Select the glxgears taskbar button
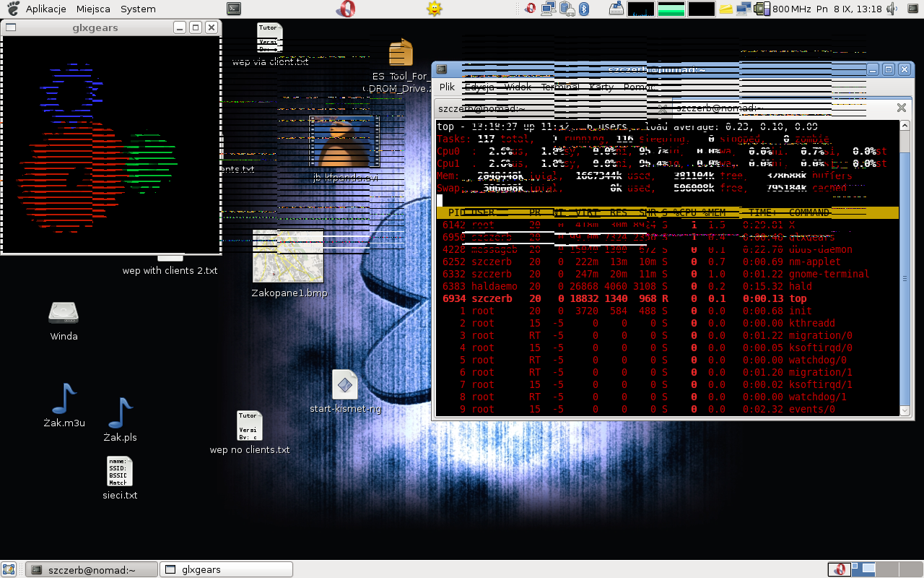The width and height of the screenshot is (924, 578). tap(226, 569)
